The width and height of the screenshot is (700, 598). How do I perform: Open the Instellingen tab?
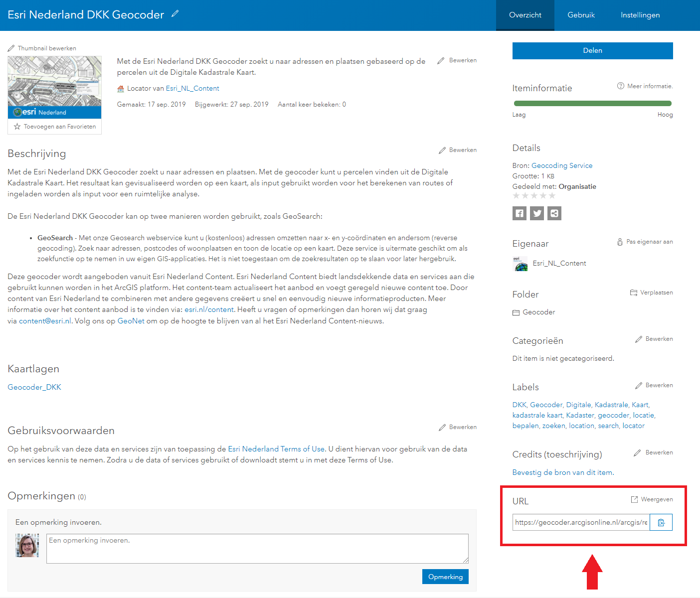(640, 15)
